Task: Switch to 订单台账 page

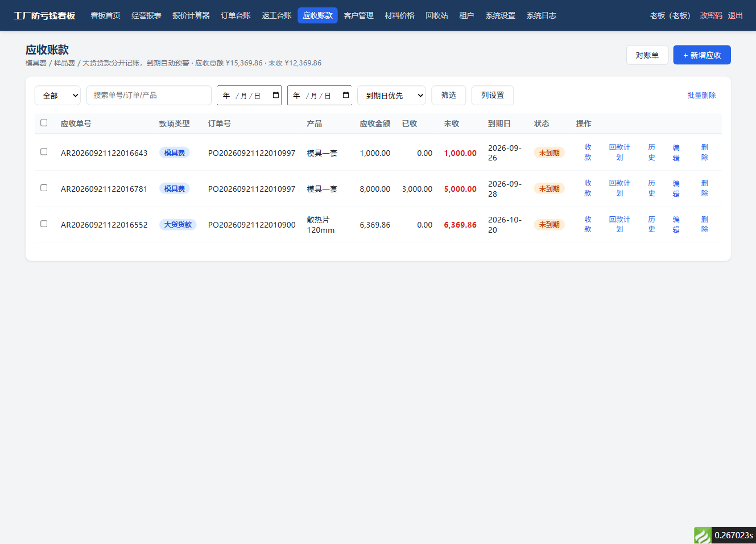Action: coord(236,15)
